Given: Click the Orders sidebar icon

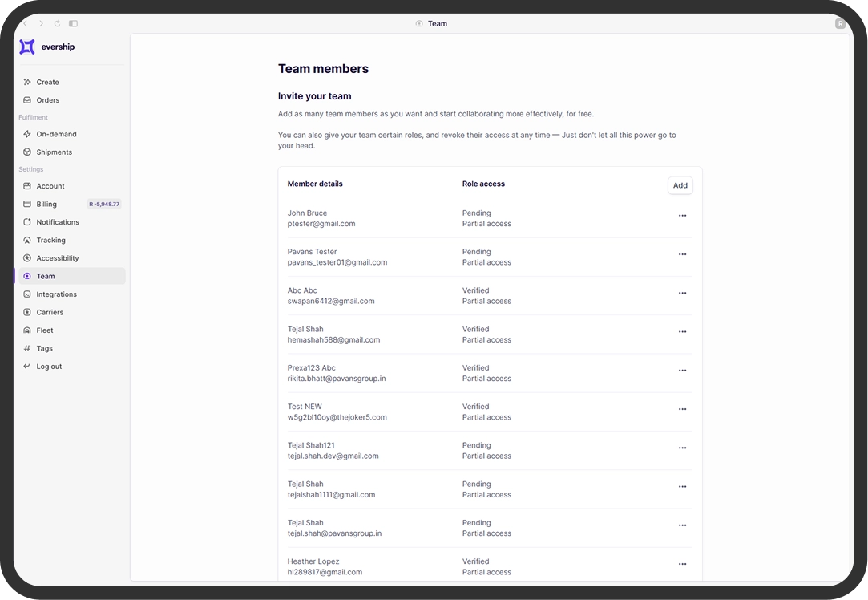Looking at the screenshot, I should click(x=27, y=100).
